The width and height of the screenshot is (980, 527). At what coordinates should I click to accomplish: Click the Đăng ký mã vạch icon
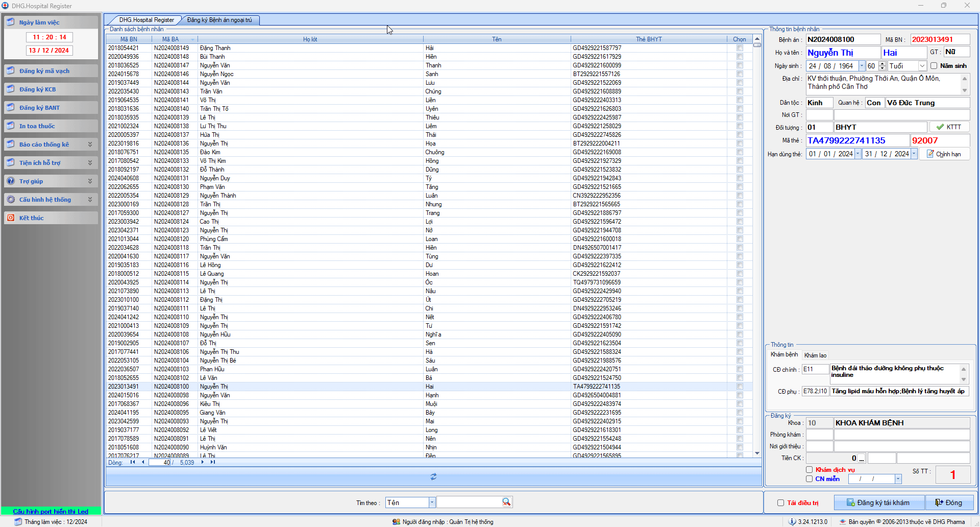11,70
